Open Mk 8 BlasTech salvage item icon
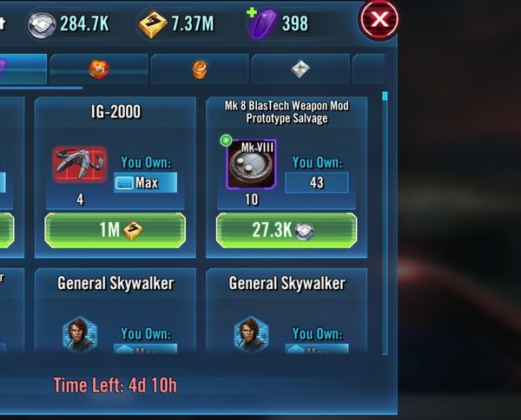The image size is (521, 420). [x=252, y=164]
